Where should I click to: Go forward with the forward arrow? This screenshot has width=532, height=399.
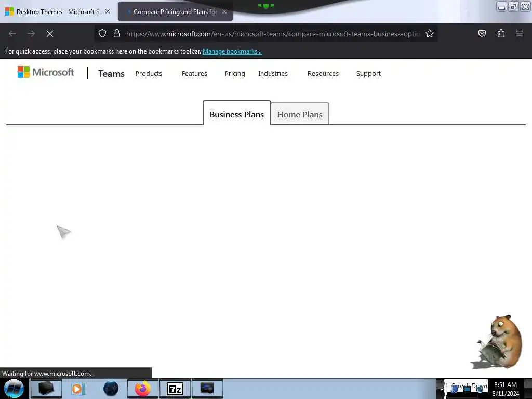click(x=31, y=34)
